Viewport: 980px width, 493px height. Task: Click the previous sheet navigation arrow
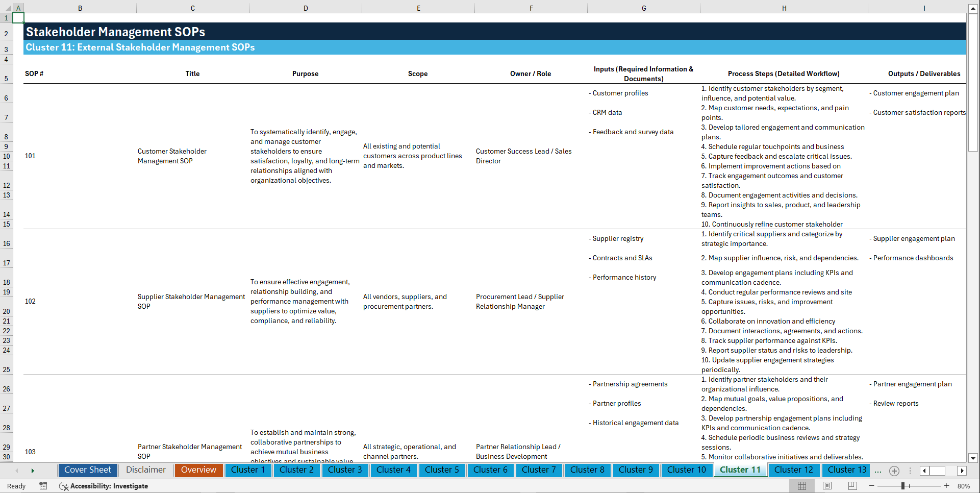click(x=17, y=471)
